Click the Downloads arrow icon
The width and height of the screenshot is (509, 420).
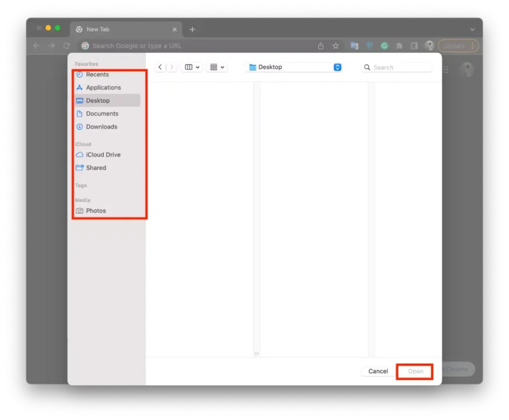pyautogui.click(x=80, y=127)
